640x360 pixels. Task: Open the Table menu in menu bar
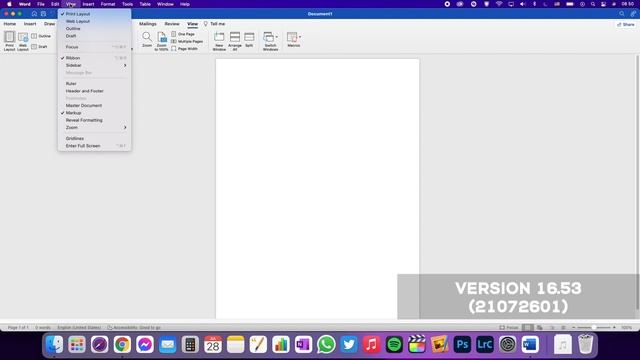(145, 4)
